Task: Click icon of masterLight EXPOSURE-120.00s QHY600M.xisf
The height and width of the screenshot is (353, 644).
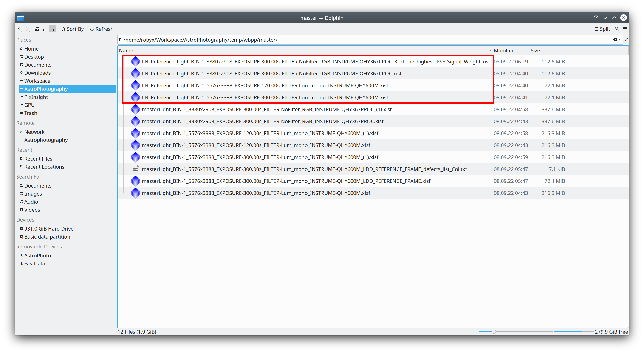Action: point(136,145)
